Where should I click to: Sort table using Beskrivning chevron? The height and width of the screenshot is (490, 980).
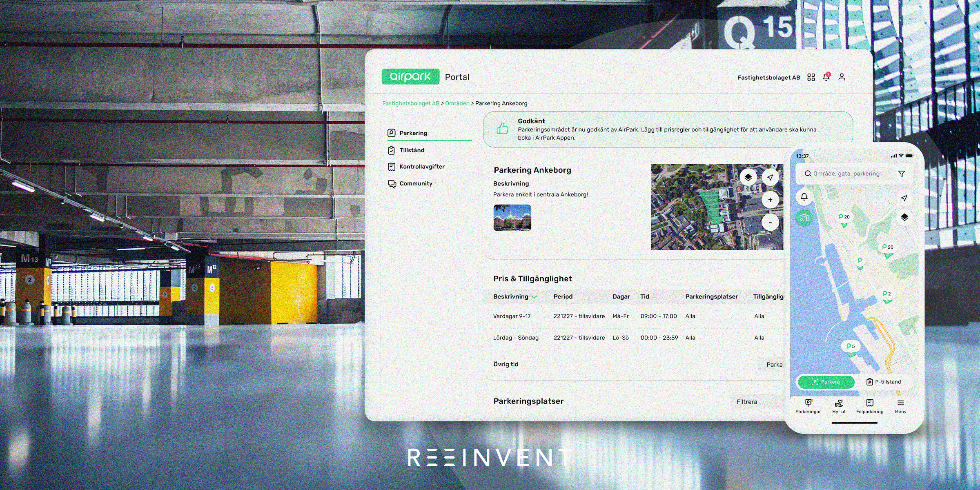[534, 297]
